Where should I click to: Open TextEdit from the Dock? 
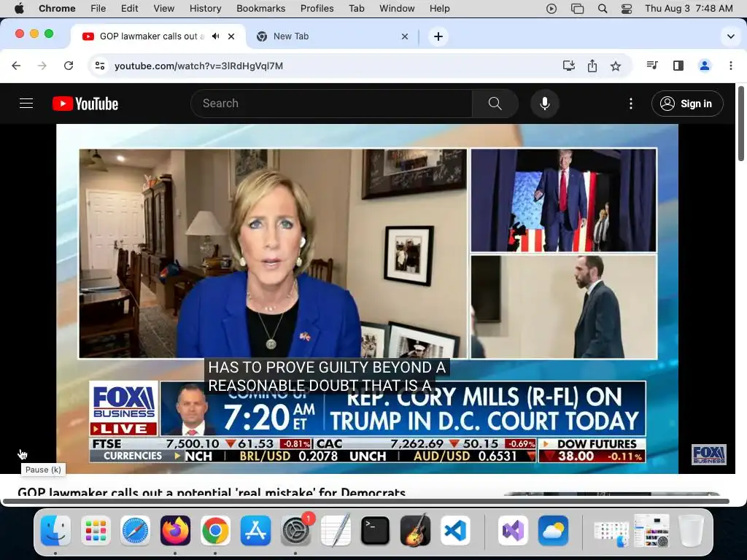(x=336, y=530)
